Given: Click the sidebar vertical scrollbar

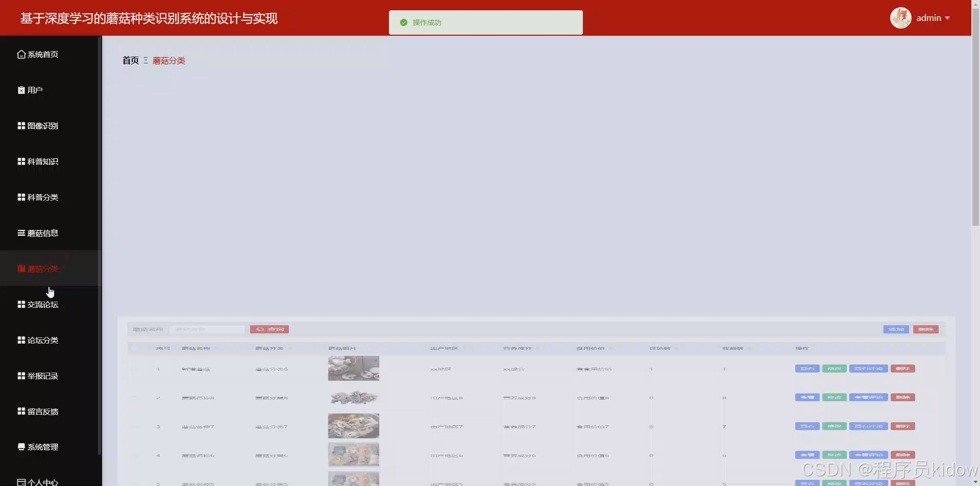Looking at the screenshot, I should (x=100, y=245).
